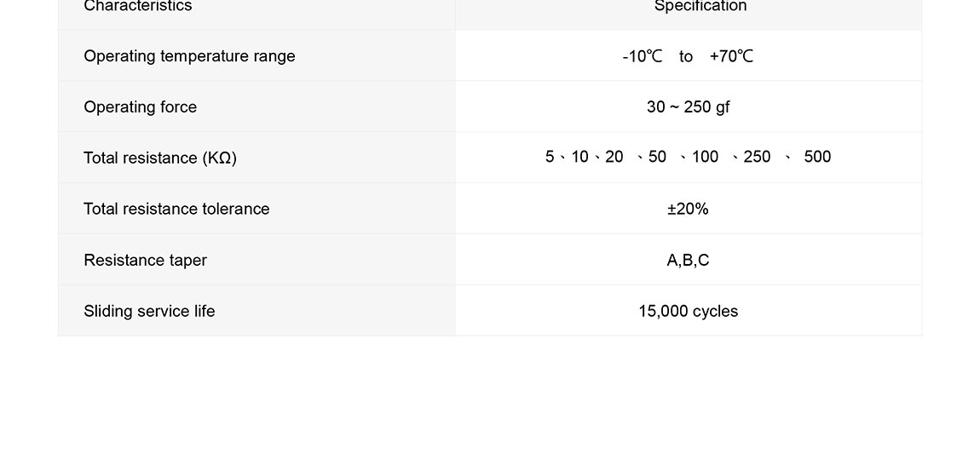Click the 5 resistance value
This screenshot has width=980, height=460.
point(550,157)
